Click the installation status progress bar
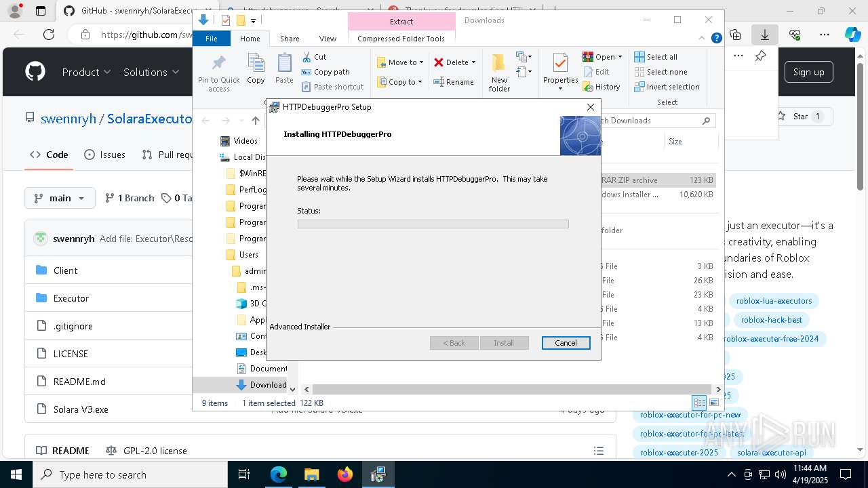The image size is (868, 488). (x=433, y=224)
